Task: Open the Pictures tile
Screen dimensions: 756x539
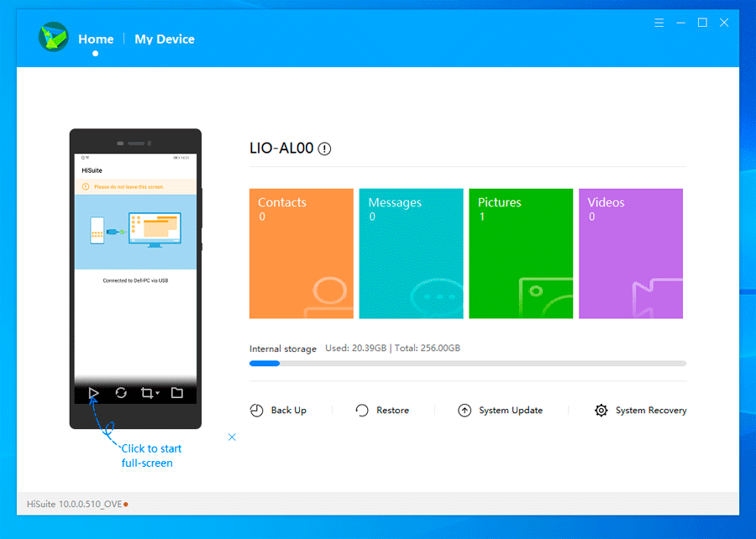Action: click(x=521, y=254)
